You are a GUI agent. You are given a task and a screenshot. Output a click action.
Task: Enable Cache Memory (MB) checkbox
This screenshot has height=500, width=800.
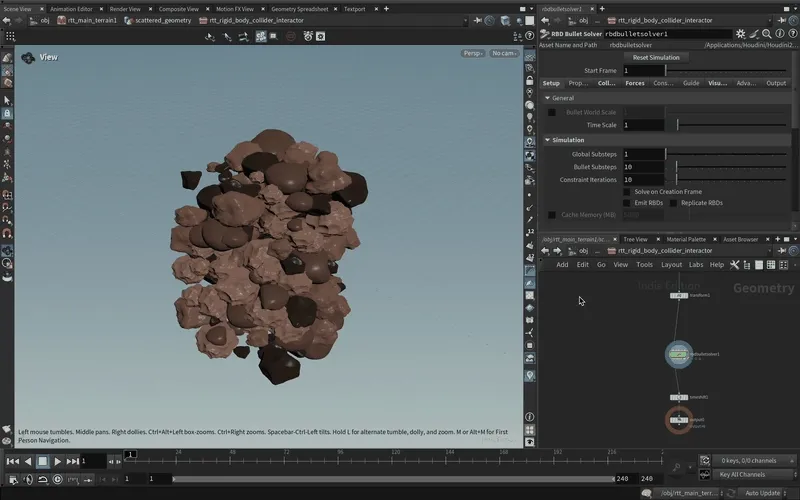click(x=552, y=215)
